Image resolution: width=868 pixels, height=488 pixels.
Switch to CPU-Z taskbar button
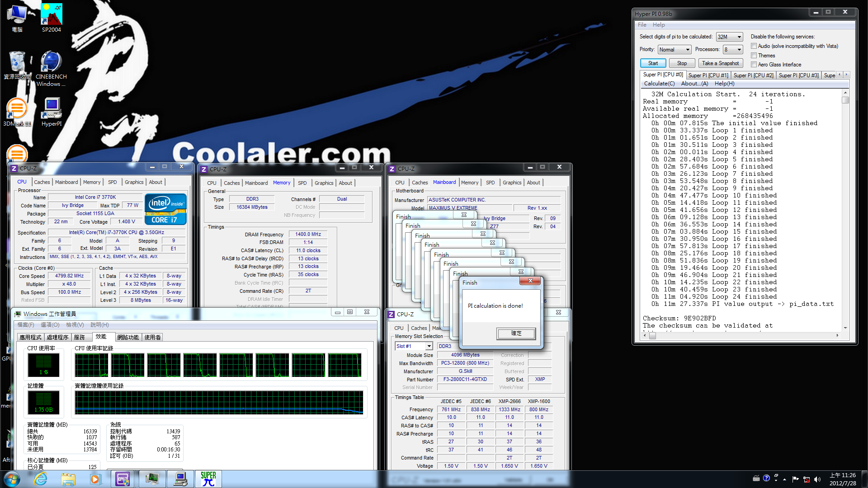(x=123, y=479)
